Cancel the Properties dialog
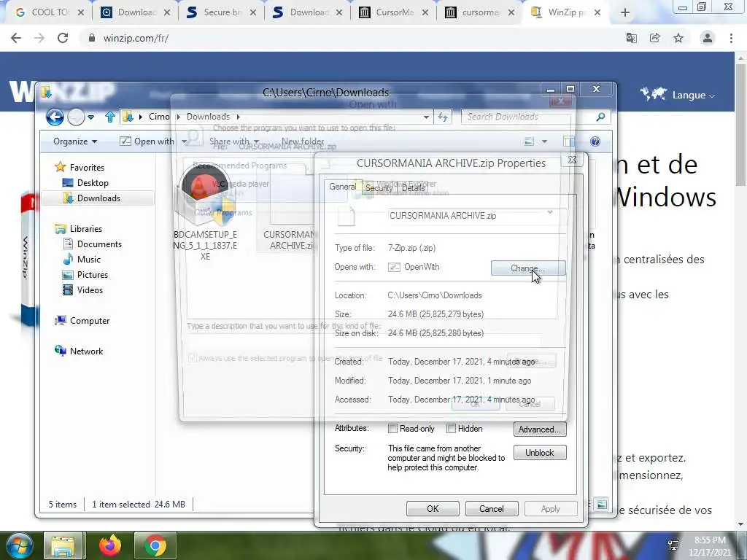Viewport: 747px width, 560px height. tap(491, 509)
